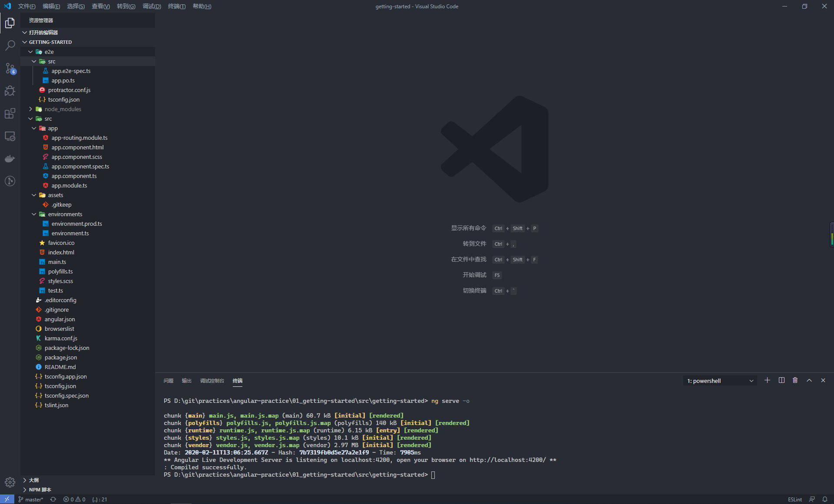Open the Search view icon
The image size is (834, 504).
pos(10,45)
